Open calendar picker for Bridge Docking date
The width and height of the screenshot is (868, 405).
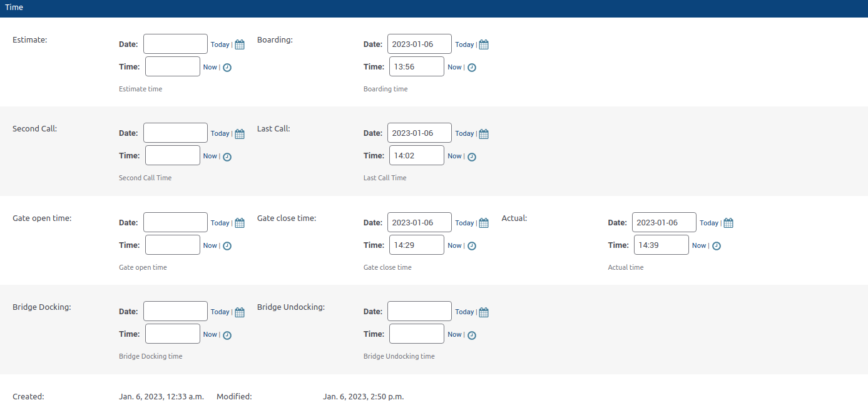pyautogui.click(x=240, y=312)
